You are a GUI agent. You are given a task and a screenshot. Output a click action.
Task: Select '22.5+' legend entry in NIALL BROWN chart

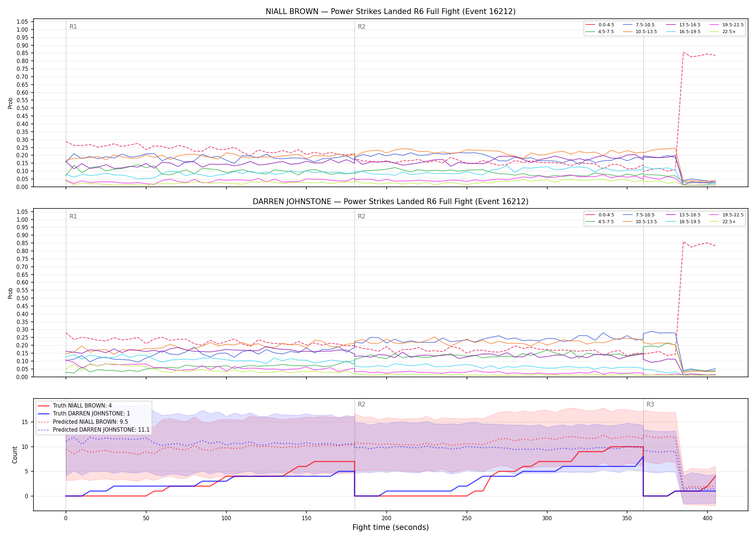click(723, 32)
